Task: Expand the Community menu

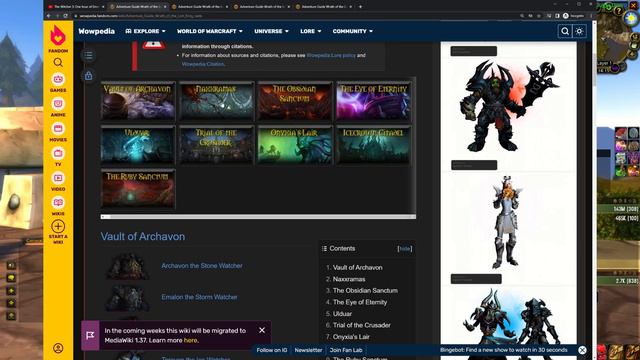Action: (x=353, y=31)
